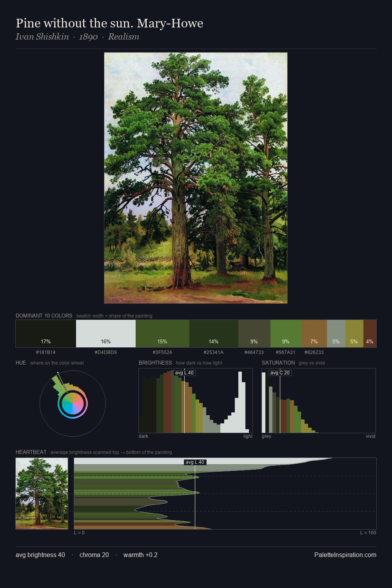Select the #464733 olive swatch showing 9%
The width and height of the screenshot is (392, 588).
click(254, 334)
